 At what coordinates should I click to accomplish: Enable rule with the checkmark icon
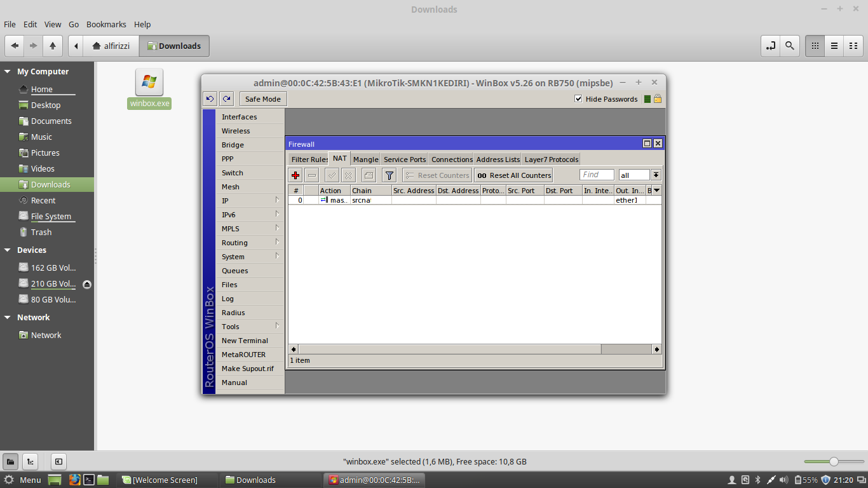(331, 175)
